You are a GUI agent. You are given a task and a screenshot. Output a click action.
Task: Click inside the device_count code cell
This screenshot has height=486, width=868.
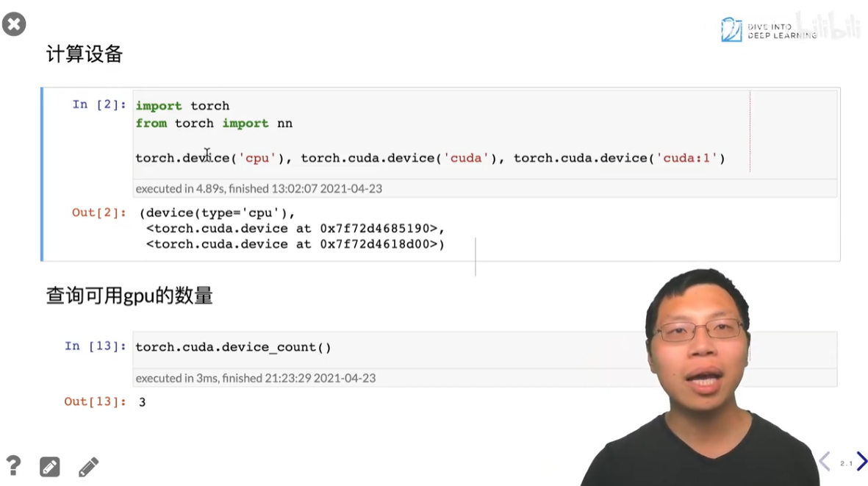click(x=484, y=350)
